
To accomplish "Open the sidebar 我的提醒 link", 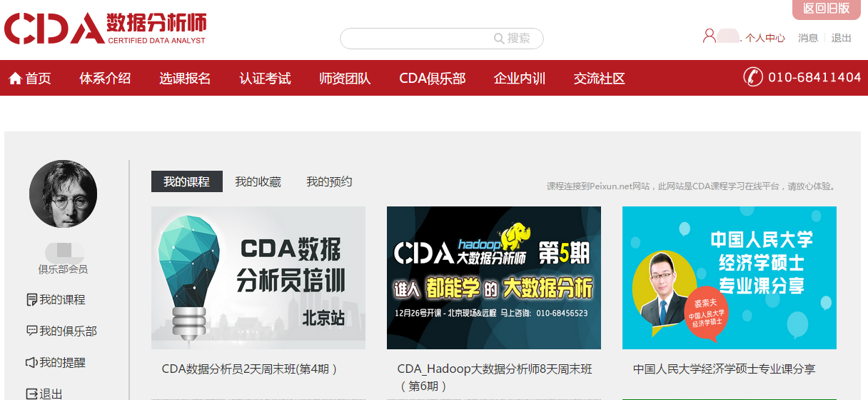I will pos(62,363).
